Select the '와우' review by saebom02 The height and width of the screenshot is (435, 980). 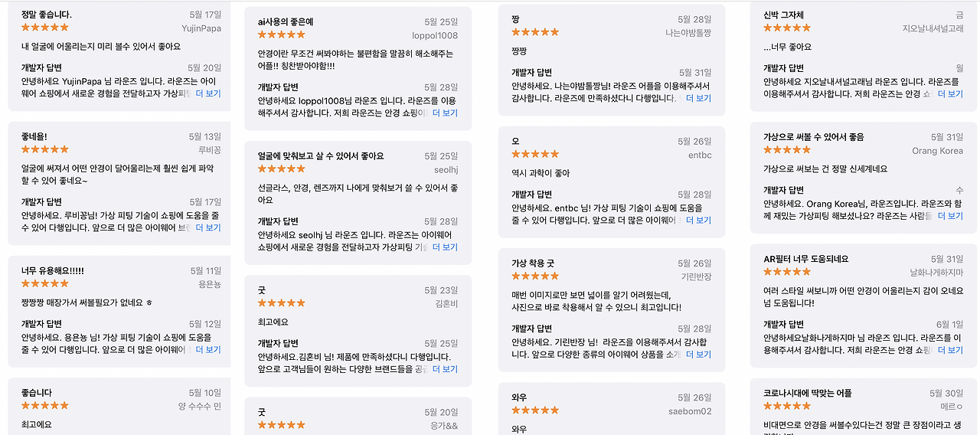point(611,409)
